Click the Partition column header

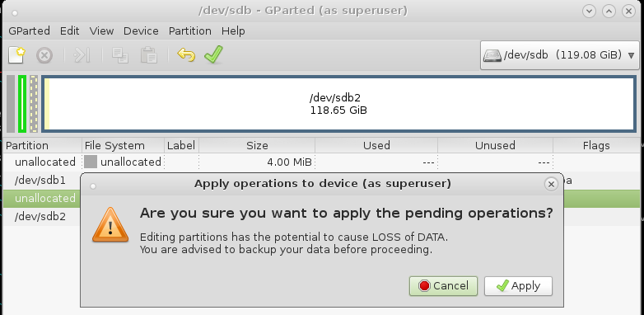(x=42, y=146)
